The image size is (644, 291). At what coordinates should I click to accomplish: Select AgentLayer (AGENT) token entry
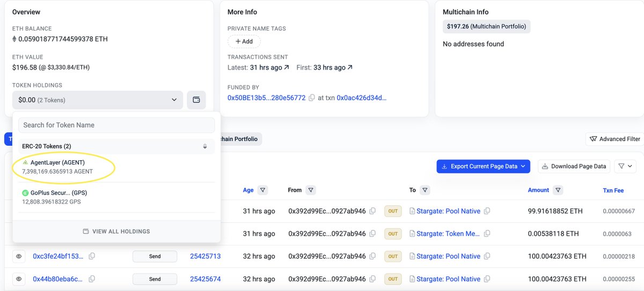click(x=116, y=167)
